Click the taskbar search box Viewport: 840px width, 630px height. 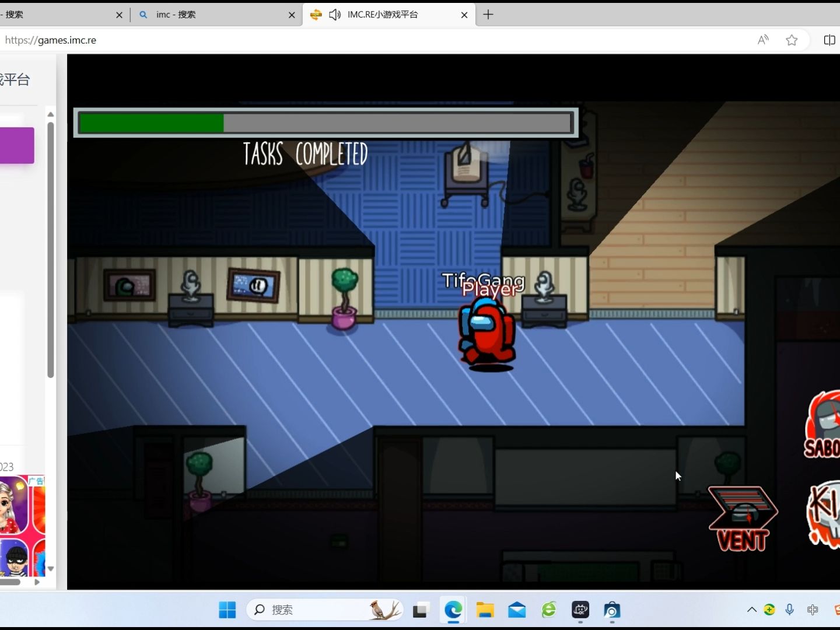tap(325, 610)
